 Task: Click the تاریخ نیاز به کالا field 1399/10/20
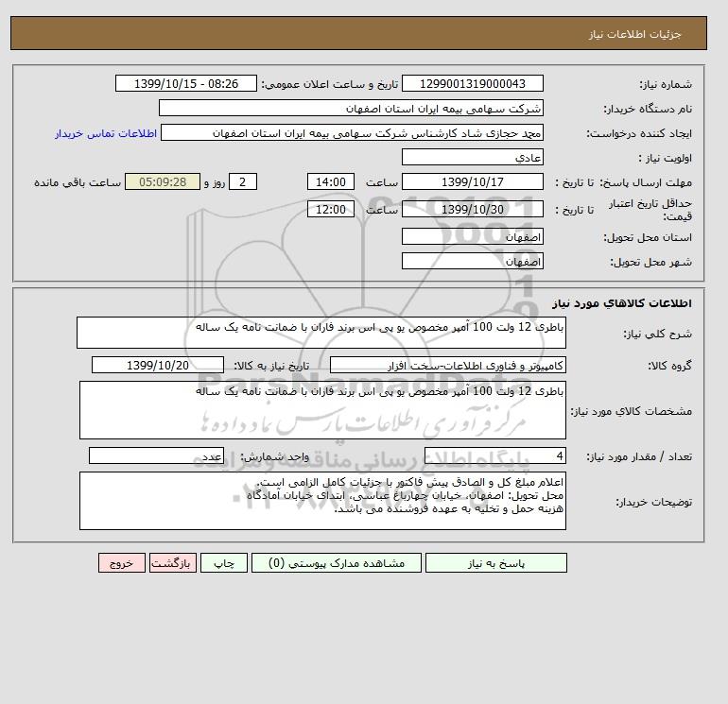158,365
